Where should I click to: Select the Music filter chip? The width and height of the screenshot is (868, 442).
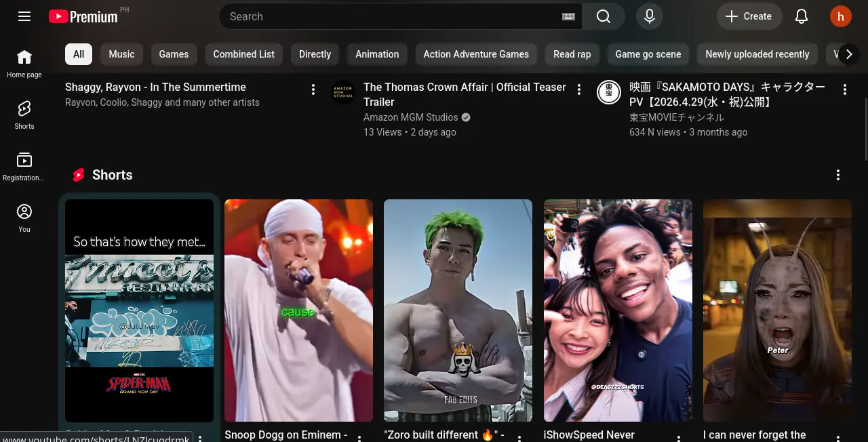click(122, 54)
